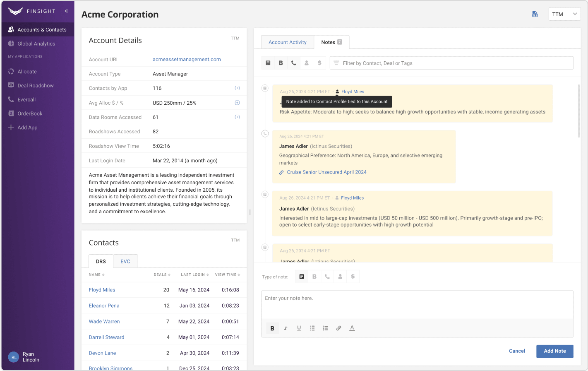The image size is (588, 371).
Task: Click the Add Note button
Action: [x=554, y=351]
